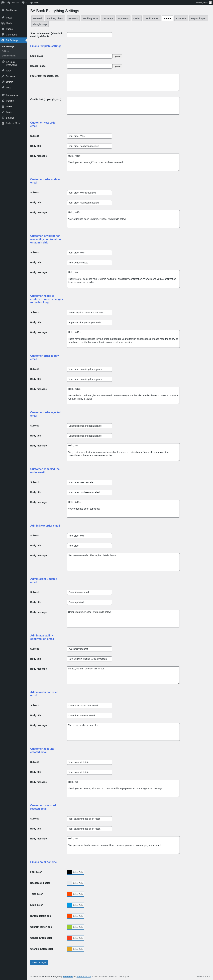213x980 pixels.
Task: Open the Payments settings tab
Action: pyautogui.click(x=123, y=18)
